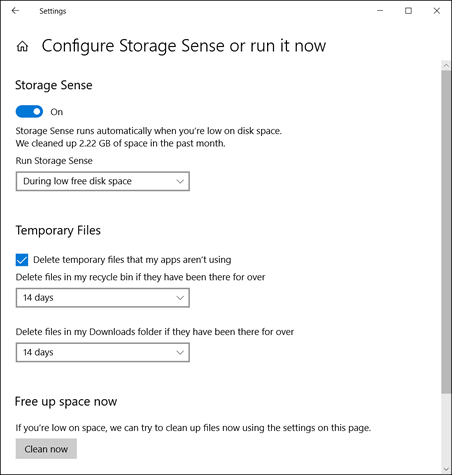This screenshot has height=475, width=452.
Task: Open the Run Storage Sense dropdown
Action: click(103, 181)
